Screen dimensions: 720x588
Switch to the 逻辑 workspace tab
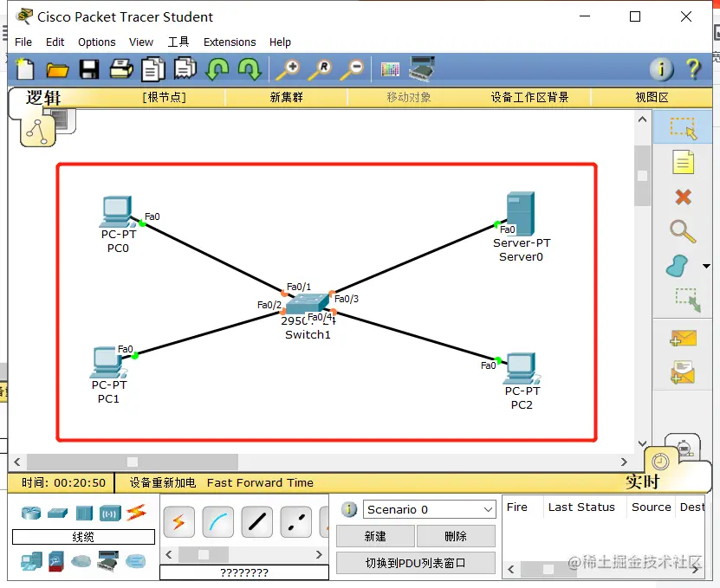(42, 98)
